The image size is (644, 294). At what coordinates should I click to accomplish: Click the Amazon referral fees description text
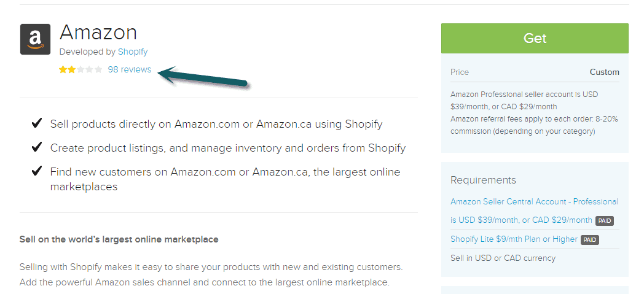point(534,125)
